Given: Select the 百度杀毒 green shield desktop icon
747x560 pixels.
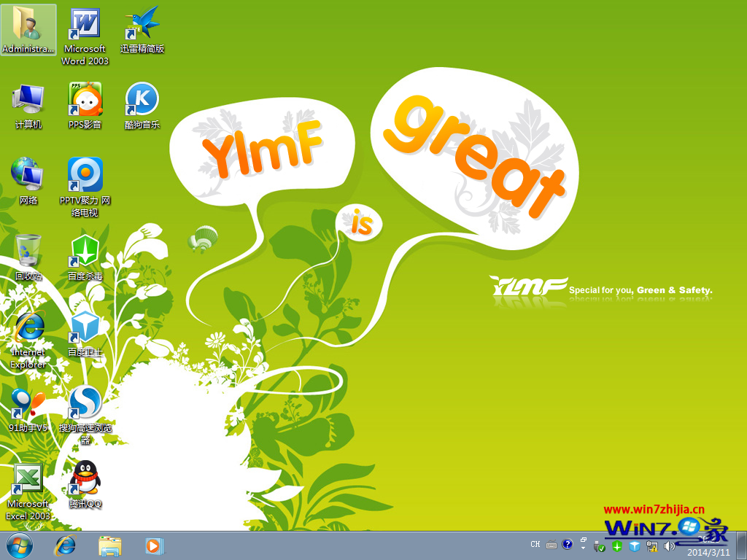Looking at the screenshot, I should click(x=85, y=252).
